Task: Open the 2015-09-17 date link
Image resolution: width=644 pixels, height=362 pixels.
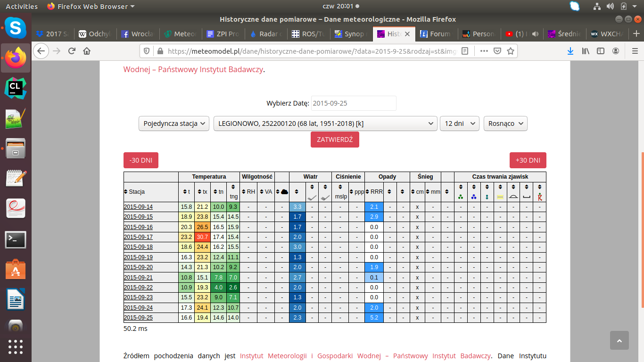Action: coord(138,237)
